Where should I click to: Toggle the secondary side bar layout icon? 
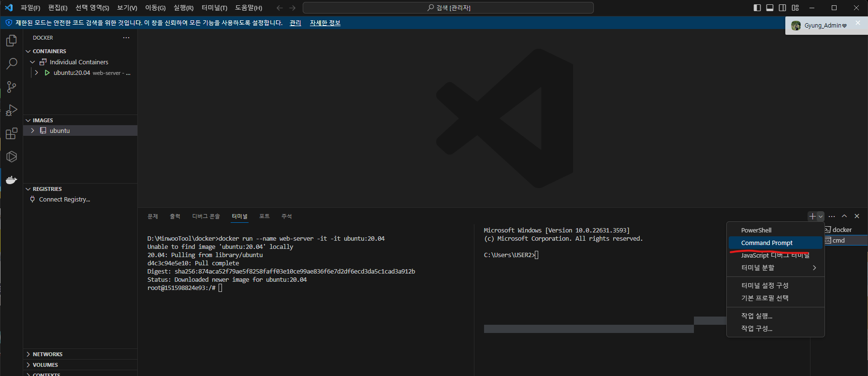click(782, 8)
